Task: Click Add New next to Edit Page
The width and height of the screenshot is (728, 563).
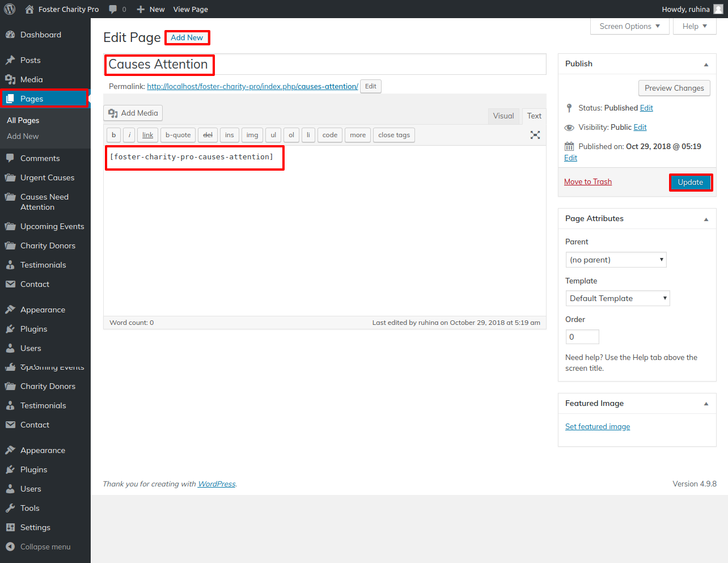Action: click(187, 37)
